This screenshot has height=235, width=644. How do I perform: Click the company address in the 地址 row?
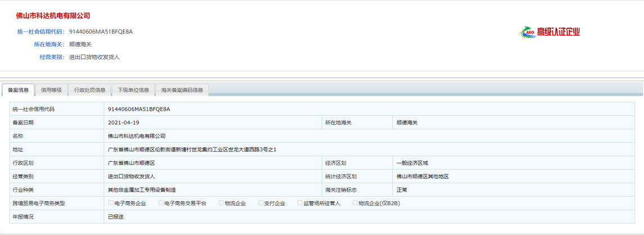point(192,150)
